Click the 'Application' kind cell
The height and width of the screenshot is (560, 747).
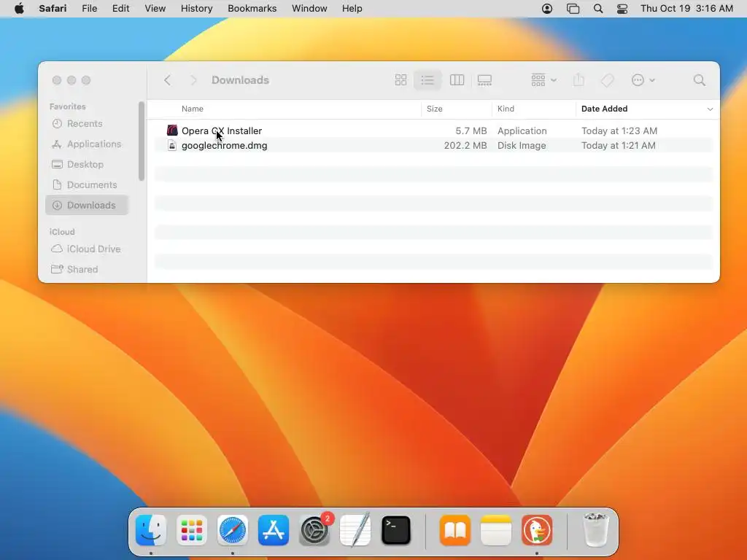522,131
